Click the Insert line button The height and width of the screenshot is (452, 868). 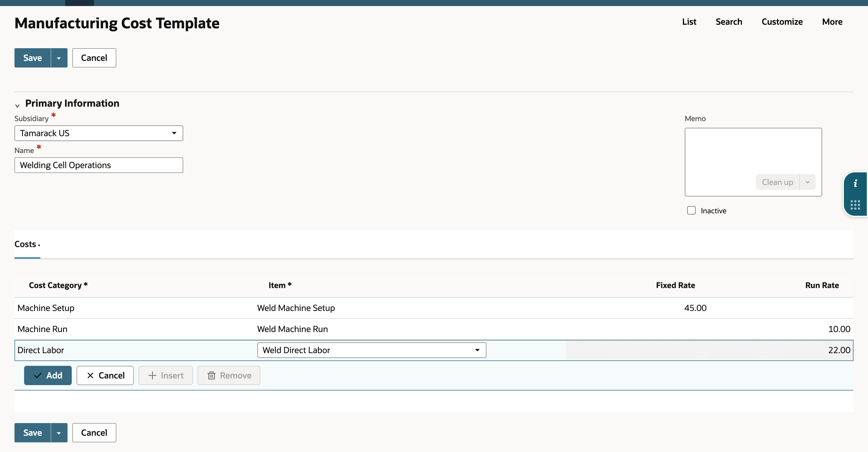click(x=166, y=375)
